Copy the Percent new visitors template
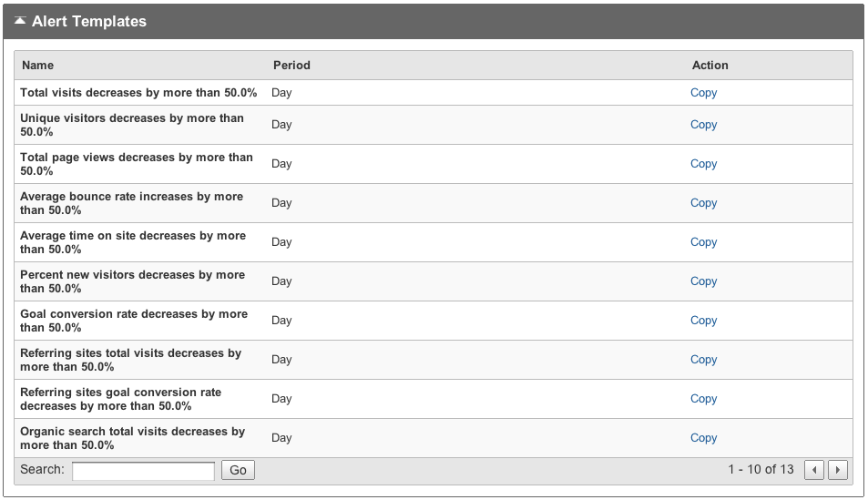This screenshot has height=500, width=868. [703, 281]
